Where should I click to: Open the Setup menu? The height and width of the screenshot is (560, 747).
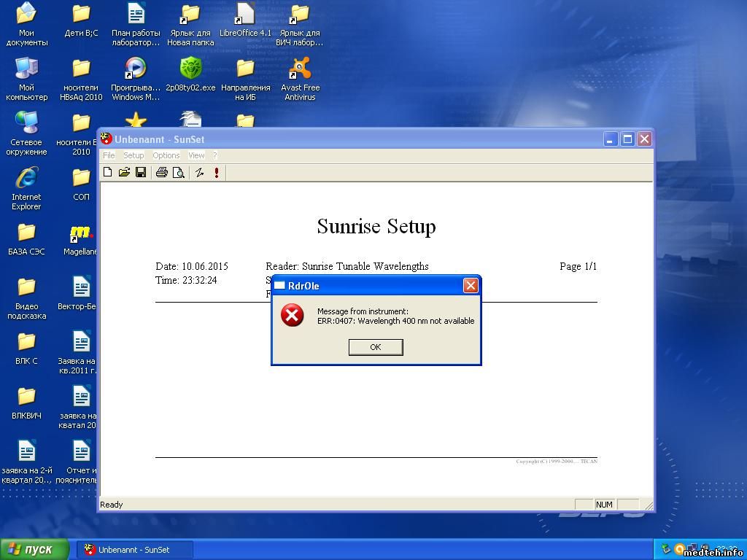133,155
